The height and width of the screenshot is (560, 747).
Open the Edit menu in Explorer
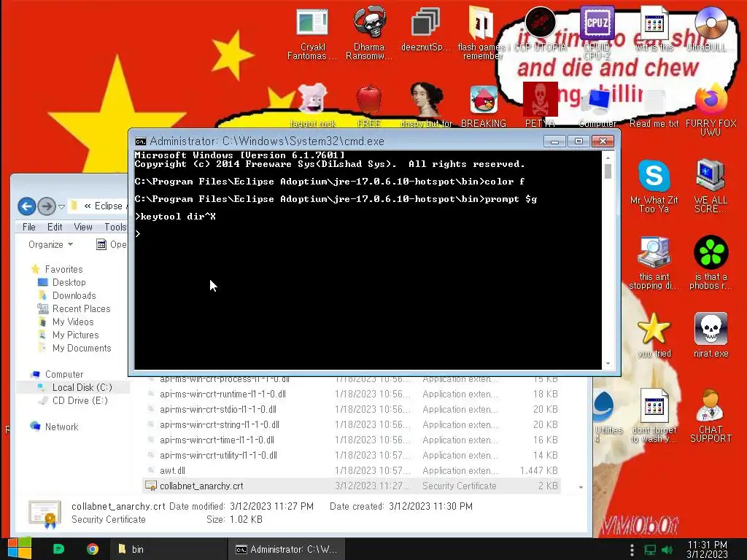pos(55,227)
